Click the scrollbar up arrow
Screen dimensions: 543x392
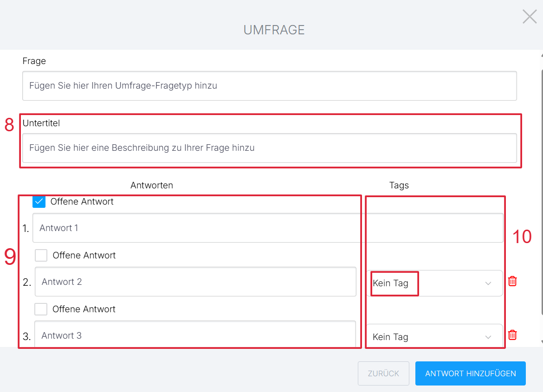coord(541,54)
